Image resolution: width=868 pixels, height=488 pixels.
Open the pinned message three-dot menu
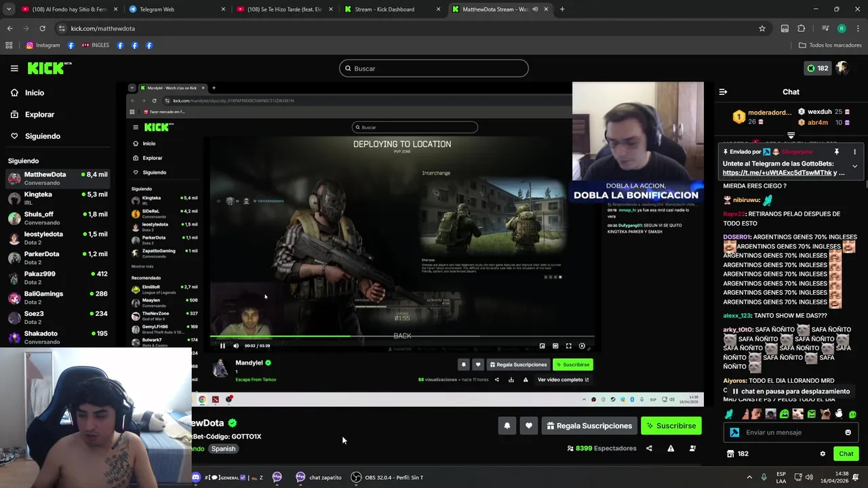click(854, 152)
